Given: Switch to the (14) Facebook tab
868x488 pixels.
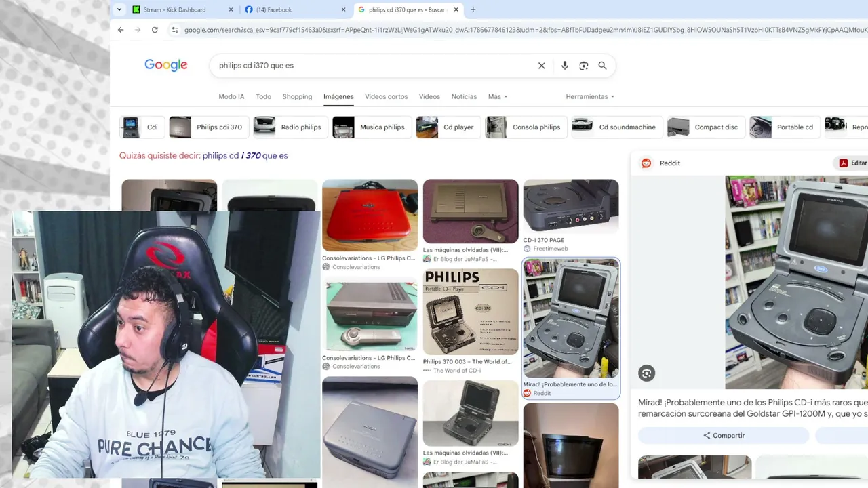Looking at the screenshot, I should [295, 9].
